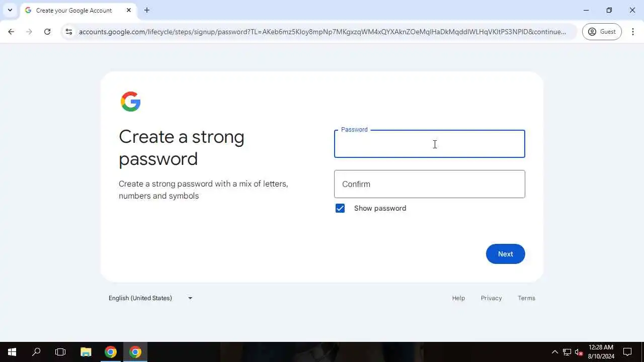Image resolution: width=644 pixels, height=362 pixels.
Task: Open a new tab with the plus icon
Action: tap(147, 10)
